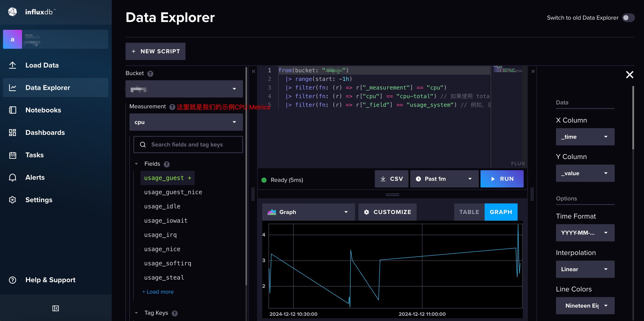This screenshot has width=644, height=321.
Task: Open the cpu measurement dropdown
Action: 186,122
